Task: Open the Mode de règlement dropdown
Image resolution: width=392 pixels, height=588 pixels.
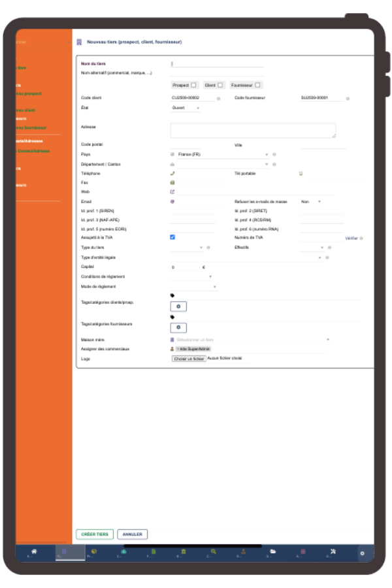Action: pyautogui.click(x=194, y=287)
